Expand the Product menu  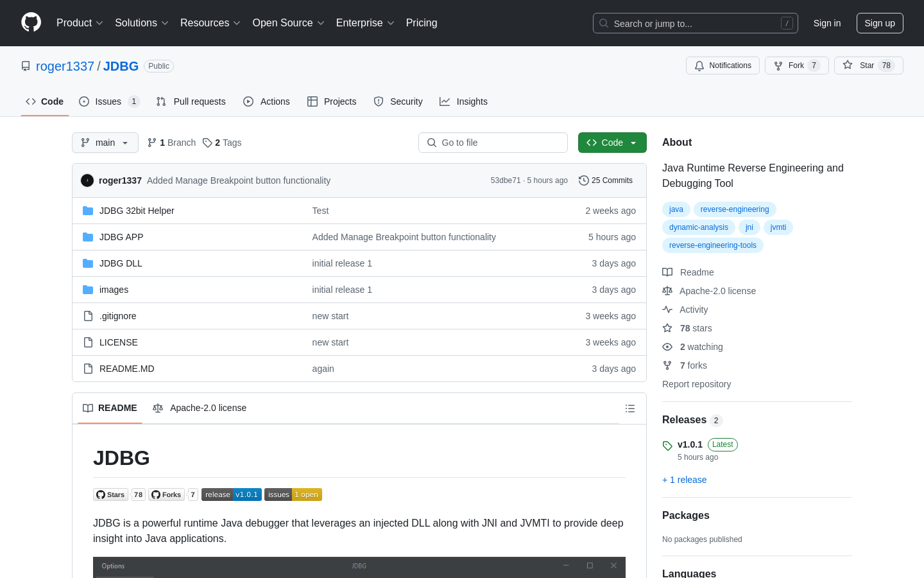click(x=80, y=22)
